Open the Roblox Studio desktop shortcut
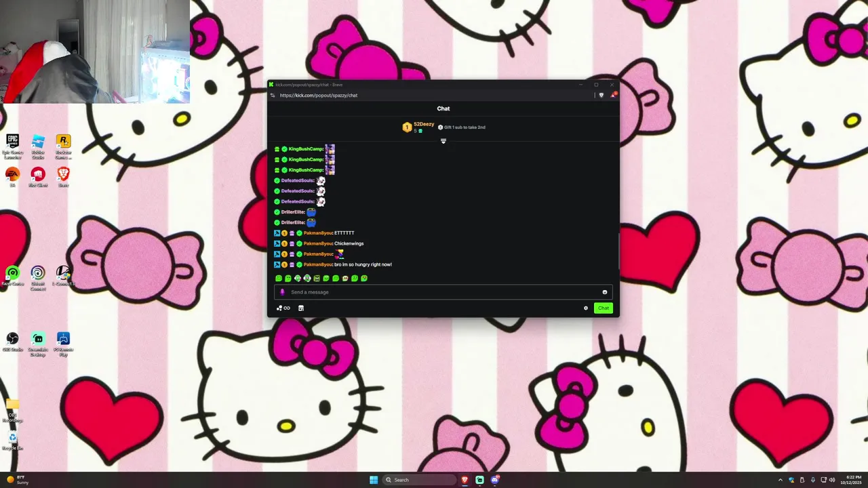 point(38,146)
